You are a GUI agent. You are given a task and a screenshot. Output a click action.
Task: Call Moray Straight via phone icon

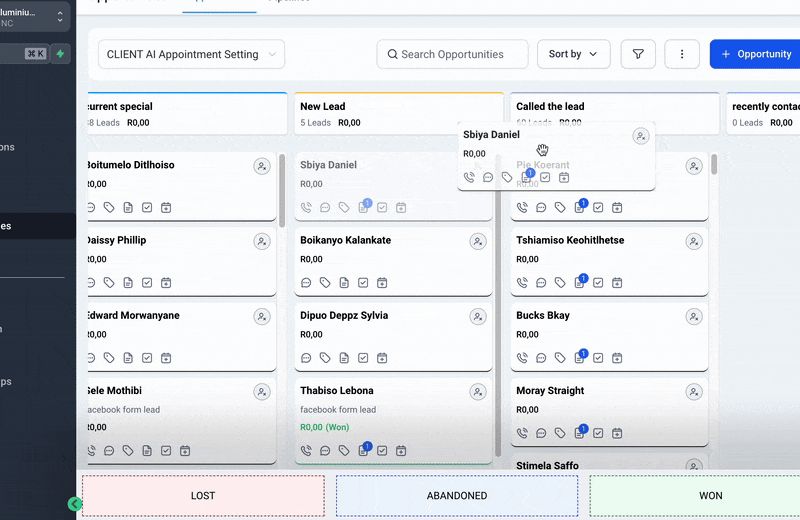click(522, 433)
